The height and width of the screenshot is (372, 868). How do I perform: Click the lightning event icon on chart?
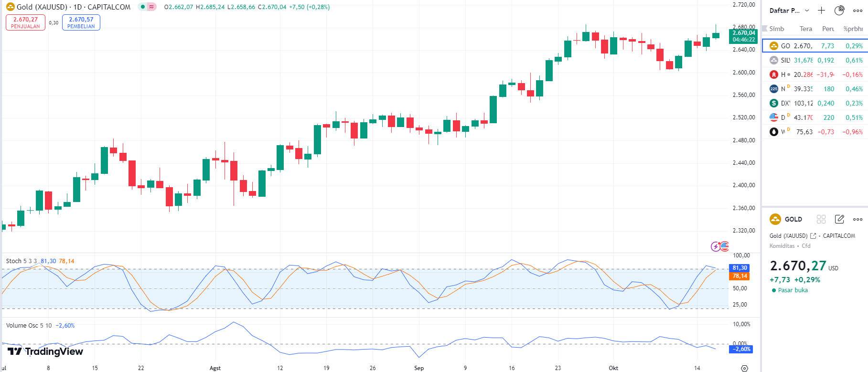pyautogui.click(x=715, y=246)
